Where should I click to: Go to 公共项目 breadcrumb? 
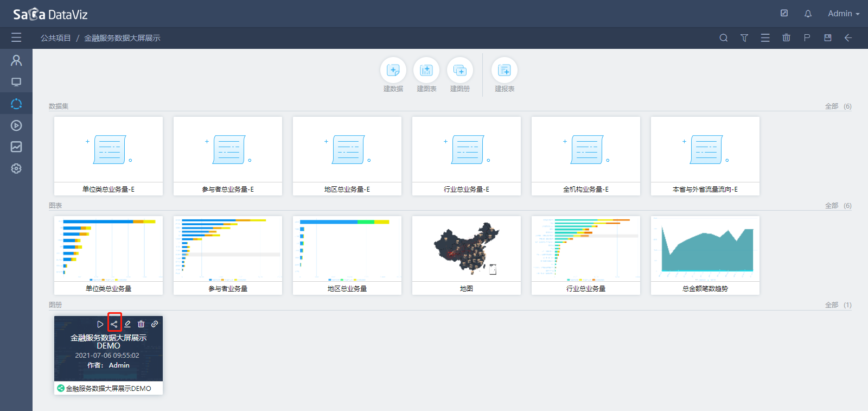click(x=56, y=38)
